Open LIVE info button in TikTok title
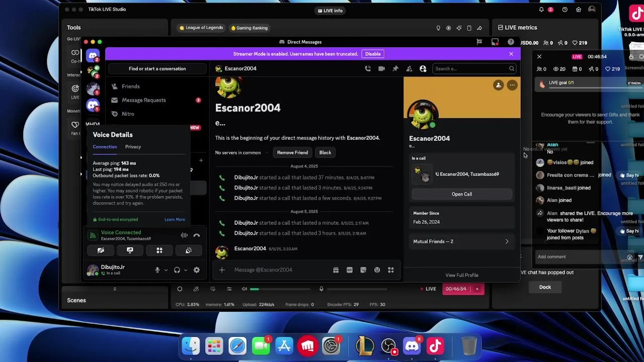644x362 pixels. (x=330, y=11)
